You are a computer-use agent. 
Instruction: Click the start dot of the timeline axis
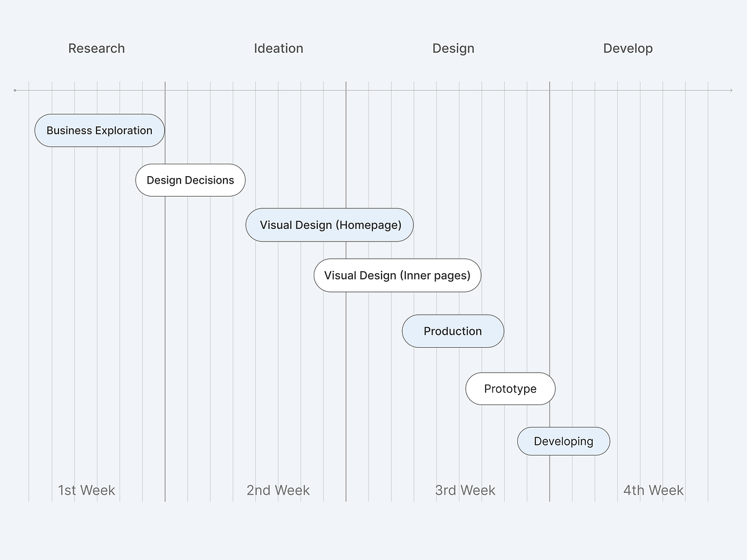(x=15, y=91)
